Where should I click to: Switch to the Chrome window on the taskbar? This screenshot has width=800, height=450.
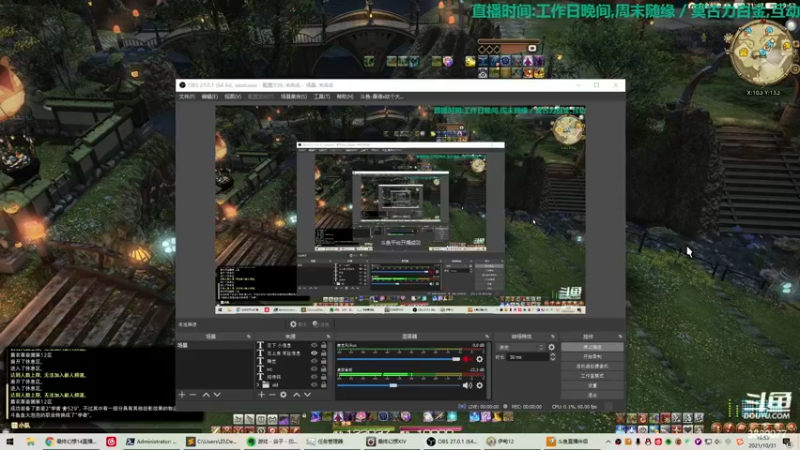71,441
